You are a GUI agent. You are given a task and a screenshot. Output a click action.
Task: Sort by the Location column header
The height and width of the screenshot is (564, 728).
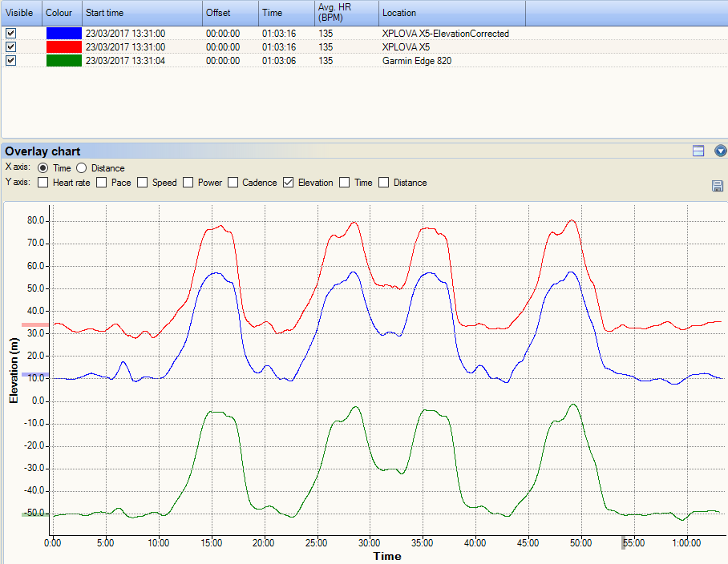[451, 13]
